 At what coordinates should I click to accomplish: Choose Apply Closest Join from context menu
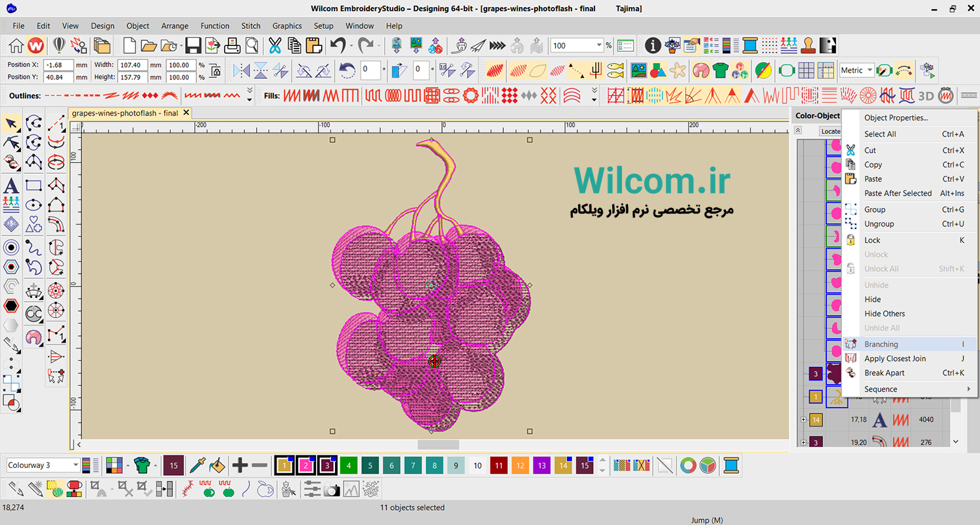(910, 359)
